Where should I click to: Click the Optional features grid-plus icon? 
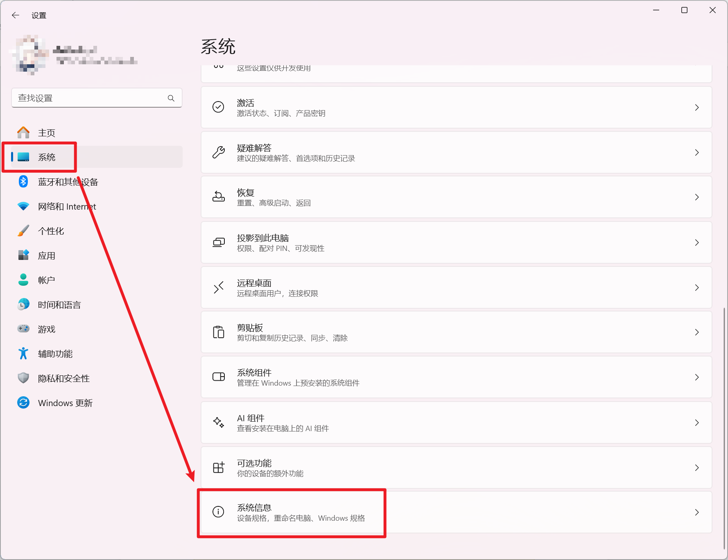(219, 467)
